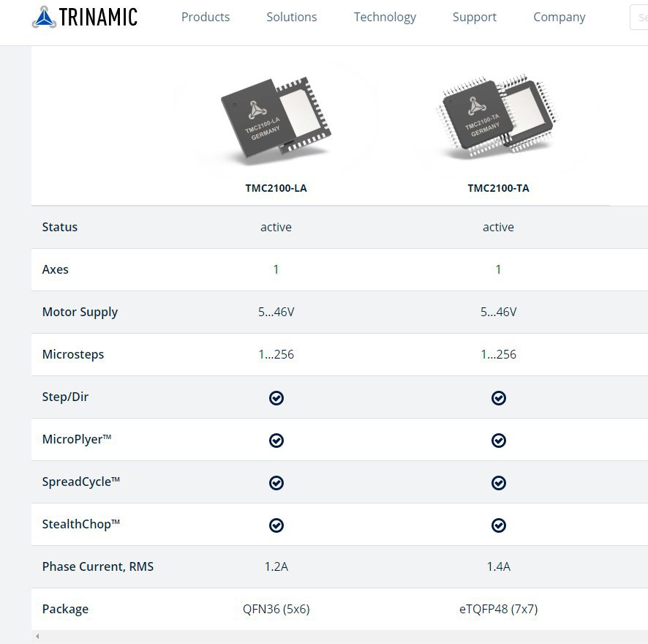
Task: Click the table's scroll-left arrow
Action: click(x=37, y=636)
